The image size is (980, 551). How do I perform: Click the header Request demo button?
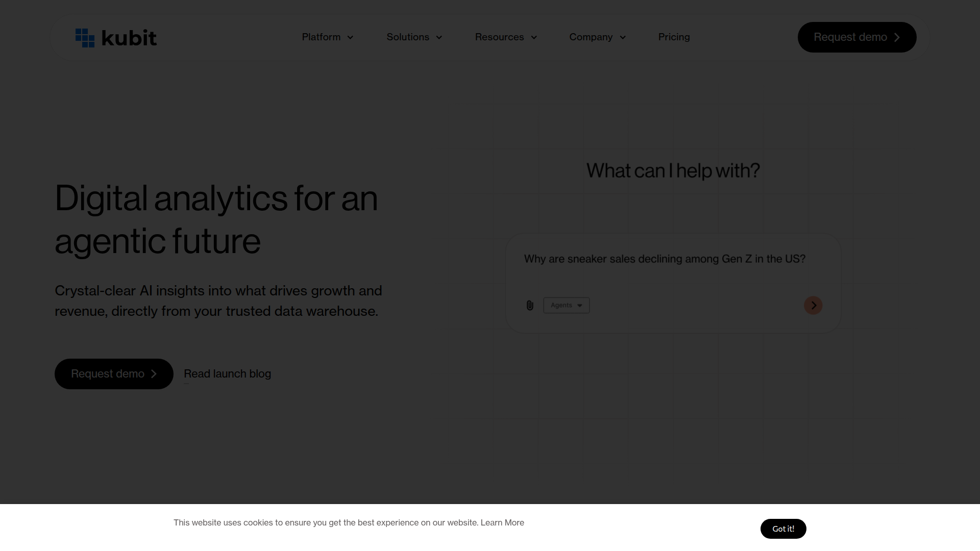[850, 37]
